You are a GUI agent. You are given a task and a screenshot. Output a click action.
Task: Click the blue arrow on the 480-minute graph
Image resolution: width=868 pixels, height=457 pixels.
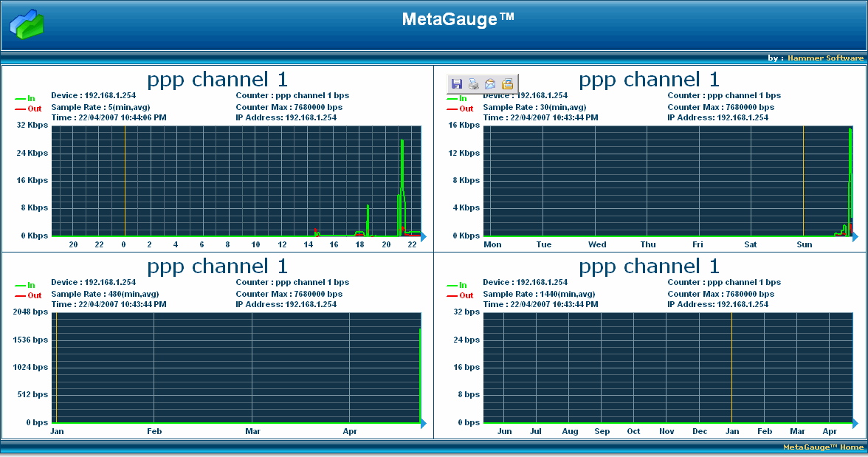coord(424,424)
